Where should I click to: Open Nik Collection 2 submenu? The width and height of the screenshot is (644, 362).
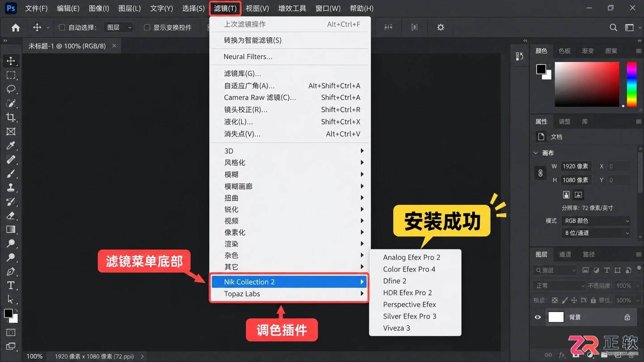289,282
